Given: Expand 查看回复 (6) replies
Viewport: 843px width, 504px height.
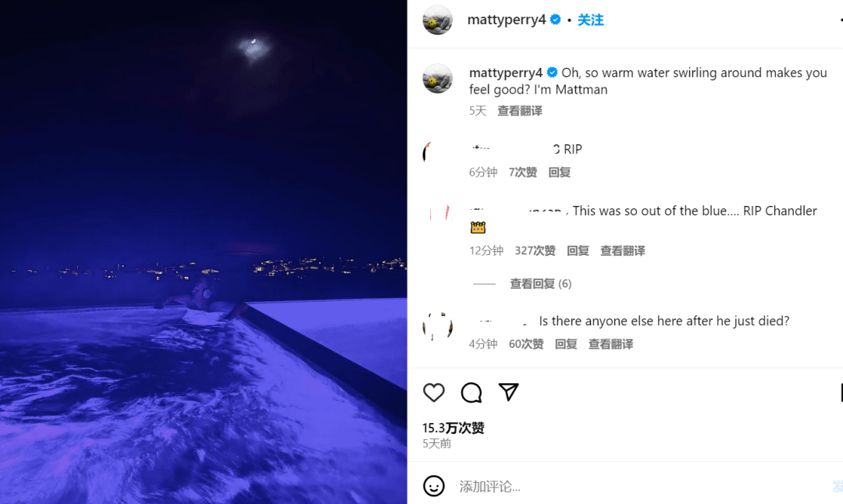Looking at the screenshot, I should tap(540, 284).
